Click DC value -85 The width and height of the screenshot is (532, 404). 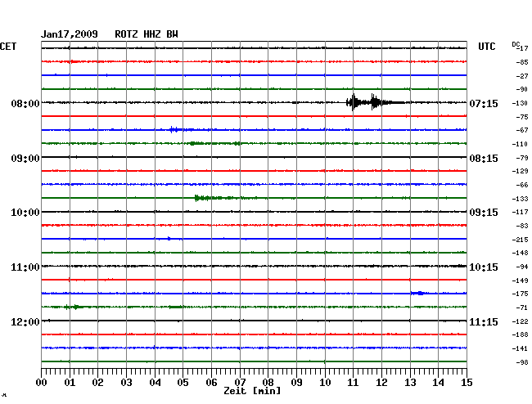click(522, 62)
